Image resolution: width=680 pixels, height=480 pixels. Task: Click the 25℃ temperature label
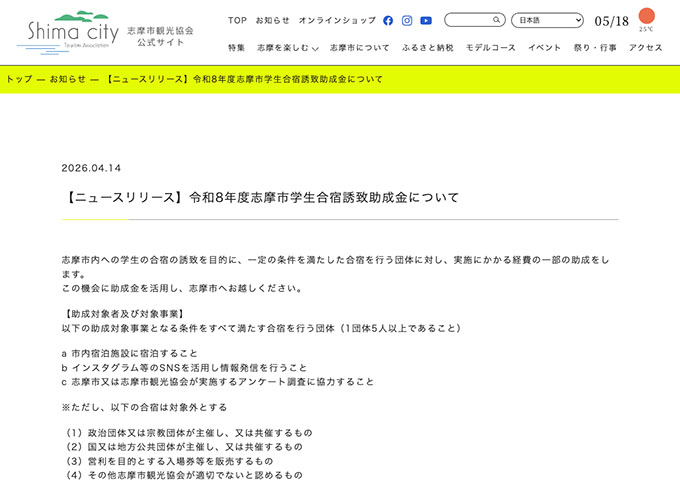pos(646,29)
